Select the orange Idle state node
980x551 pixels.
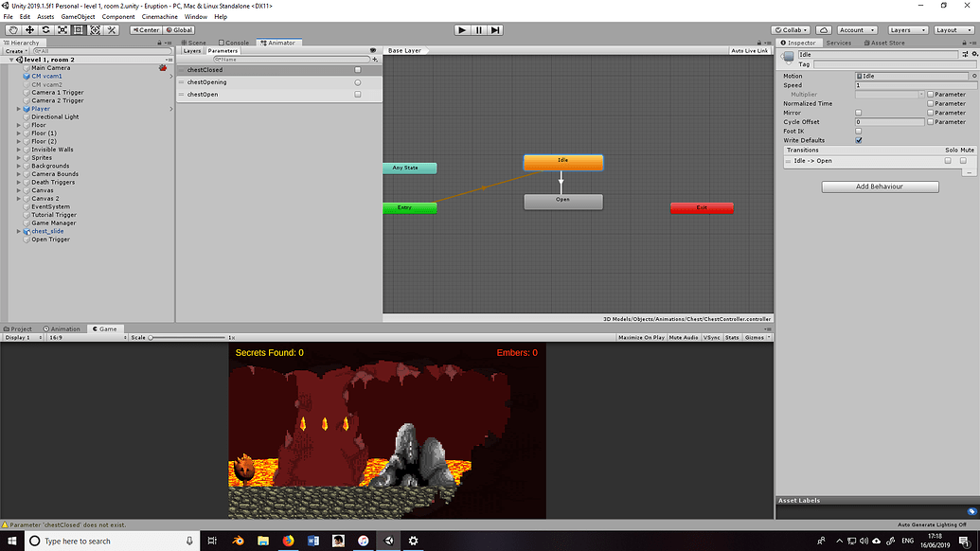562,161
